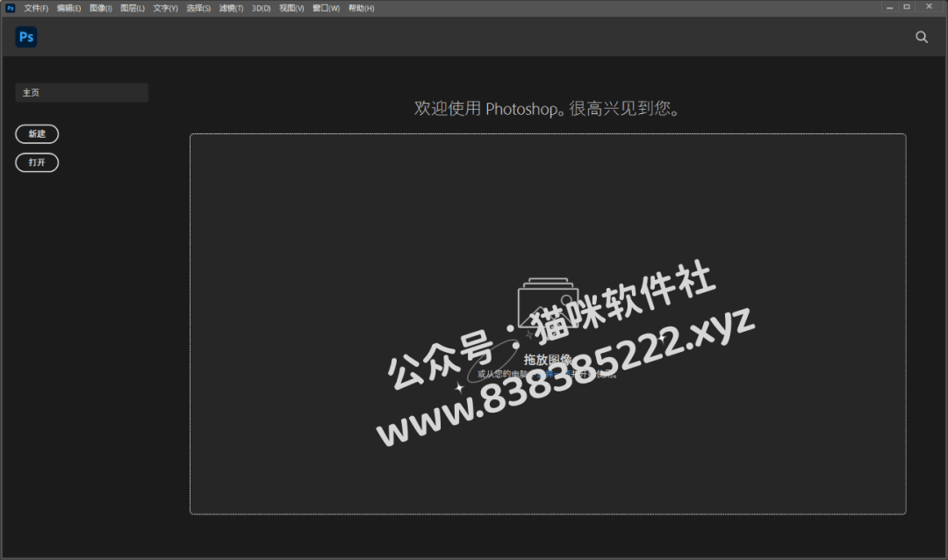The image size is (948, 560).
Task: Click the 打开 button
Action: 37,162
